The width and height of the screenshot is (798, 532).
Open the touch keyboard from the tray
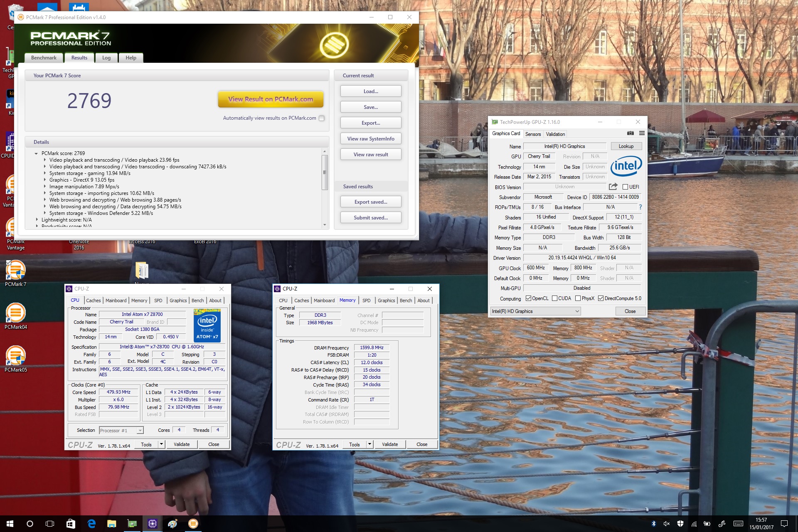(739, 524)
